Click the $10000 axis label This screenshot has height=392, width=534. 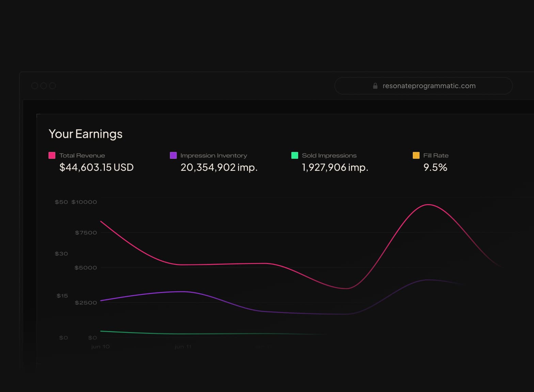(84, 202)
